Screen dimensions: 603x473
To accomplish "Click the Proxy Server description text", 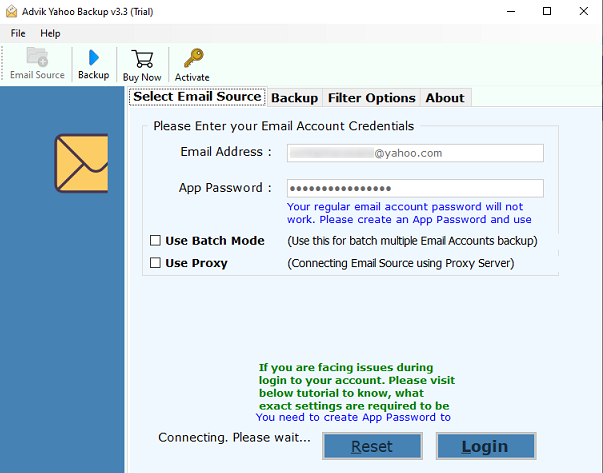I will [x=401, y=263].
